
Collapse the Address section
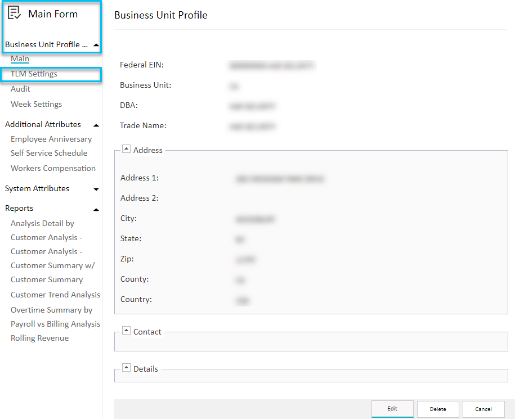point(126,148)
